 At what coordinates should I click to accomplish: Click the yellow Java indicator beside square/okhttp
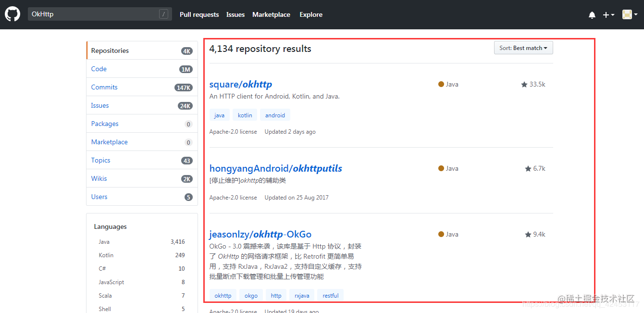441,84
